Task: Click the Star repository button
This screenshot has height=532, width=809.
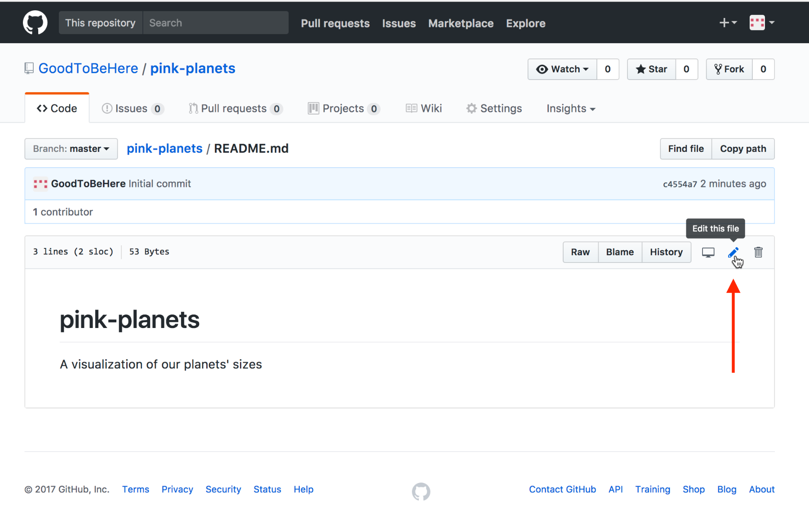Action: (651, 69)
